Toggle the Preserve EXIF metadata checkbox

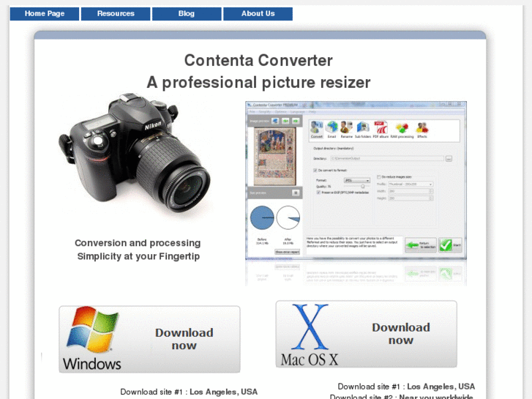tap(318, 193)
